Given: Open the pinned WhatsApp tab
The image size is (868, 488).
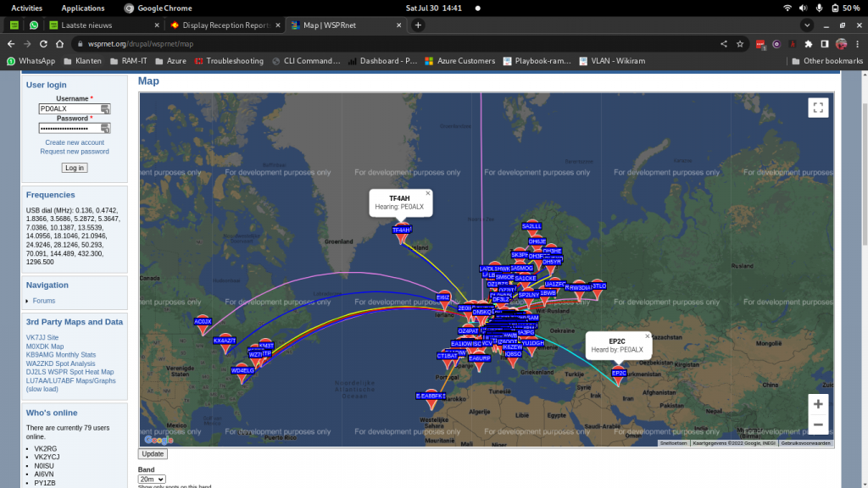Looking at the screenshot, I should pyautogui.click(x=34, y=25).
